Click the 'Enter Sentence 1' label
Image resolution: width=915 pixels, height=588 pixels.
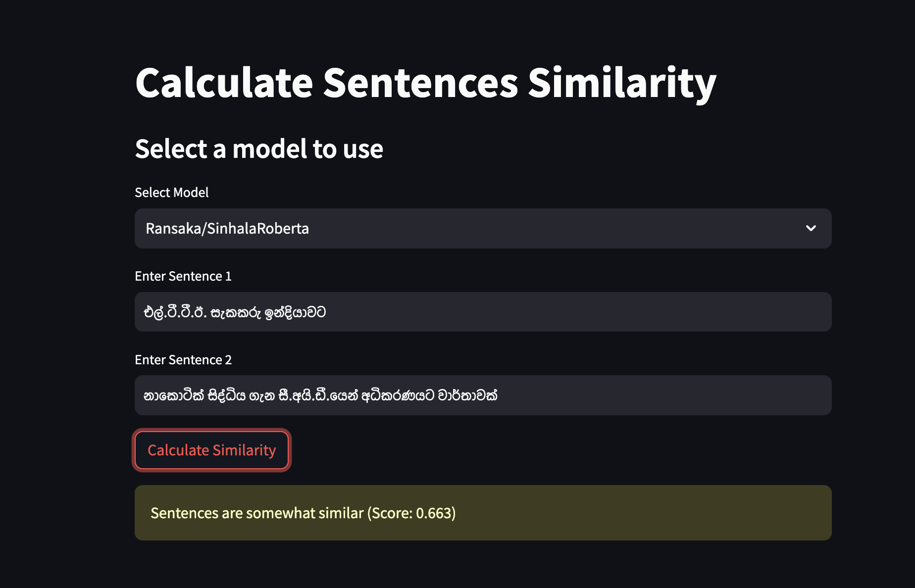[x=183, y=276]
